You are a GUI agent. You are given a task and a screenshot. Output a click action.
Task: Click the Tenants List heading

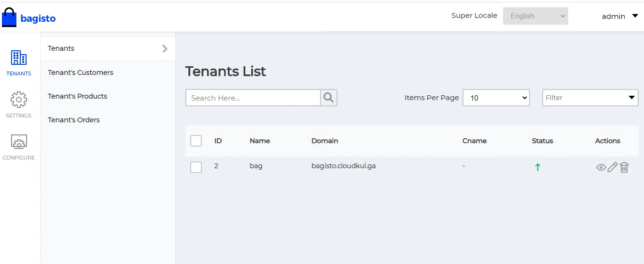tap(226, 72)
